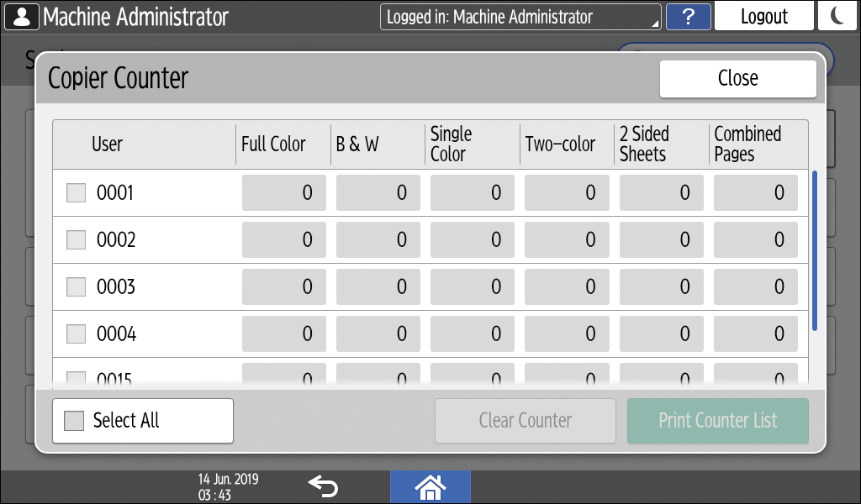Toggle the Select All checkbox
Screen dimensions: 861x504
point(75,421)
